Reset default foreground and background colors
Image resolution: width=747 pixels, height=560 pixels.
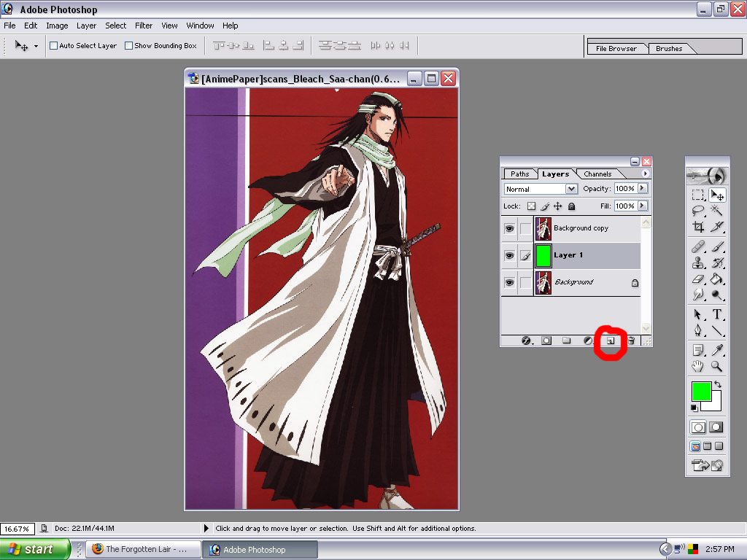click(x=694, y=408)
